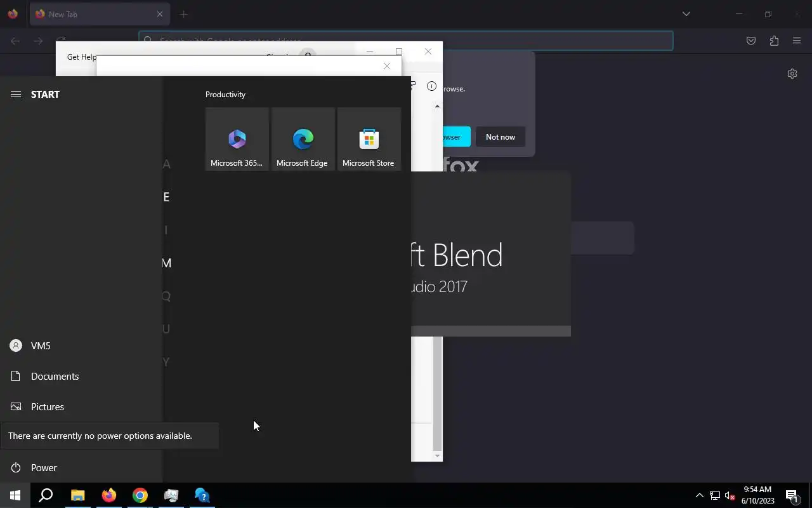Open File Explorer from taskbar
Image resolution: width=812 pixels, height=508 pixels.
[x=77, y=495]
